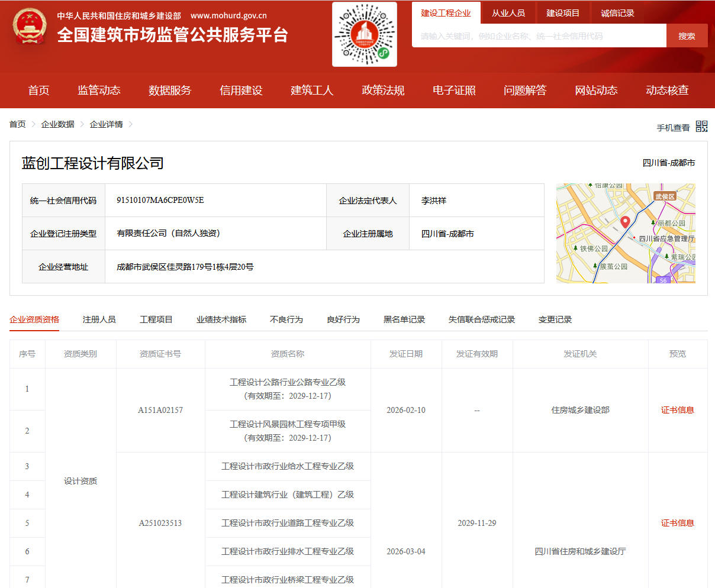Click the certificate number A151A02157
Viewport: 715px width, 588px height.
coord(160,410)
